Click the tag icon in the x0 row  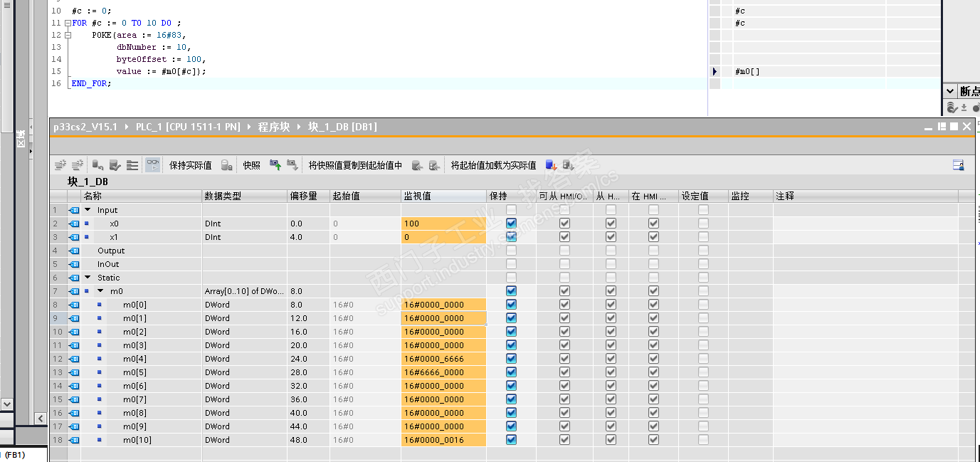74,224
